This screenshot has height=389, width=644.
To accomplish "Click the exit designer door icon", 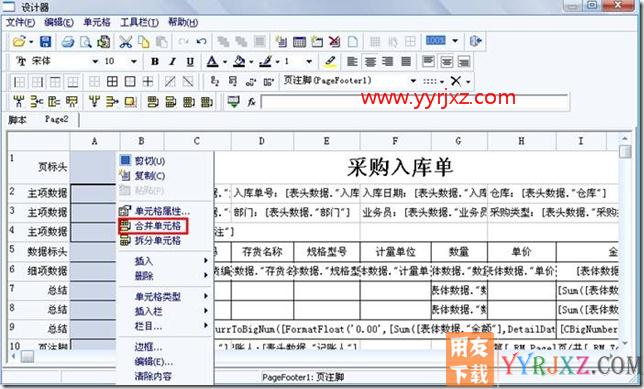I will [475, 41].
